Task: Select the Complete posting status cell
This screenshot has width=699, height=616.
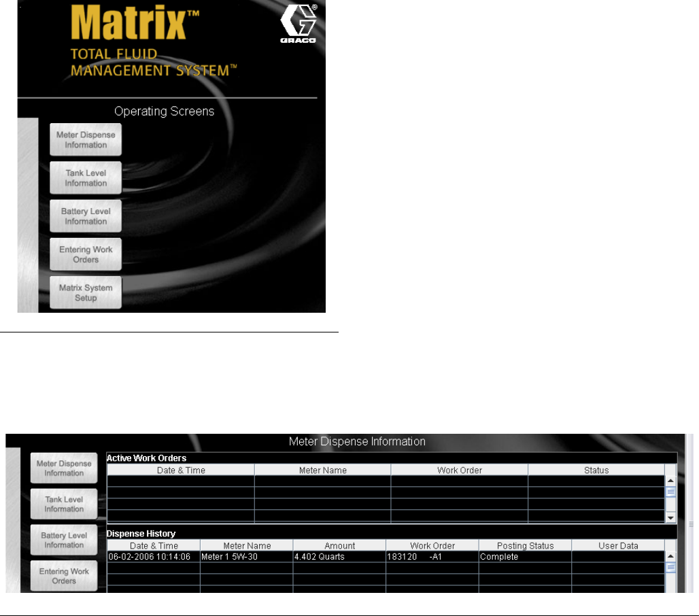Action: [525, 557]
